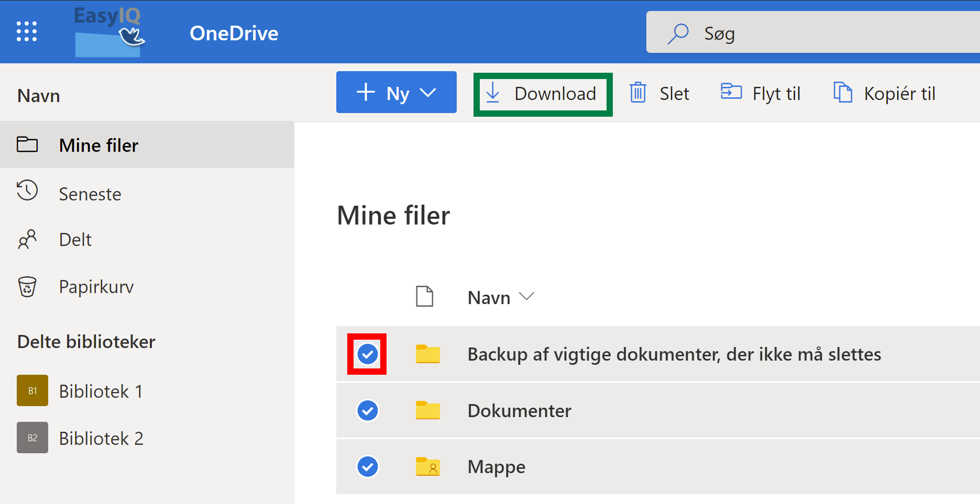Screen dimensions: 980x504
Task: Click the magnifying glass search icon
Action: point(678,33)
